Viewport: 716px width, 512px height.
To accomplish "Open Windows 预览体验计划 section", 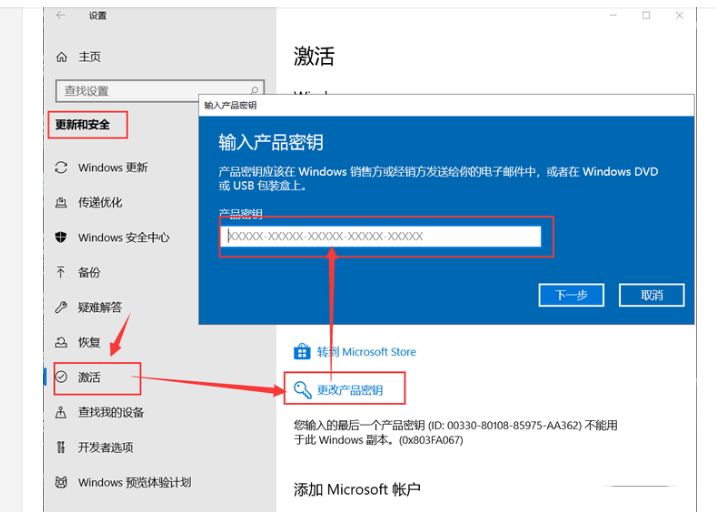I will tap(134, 482).
